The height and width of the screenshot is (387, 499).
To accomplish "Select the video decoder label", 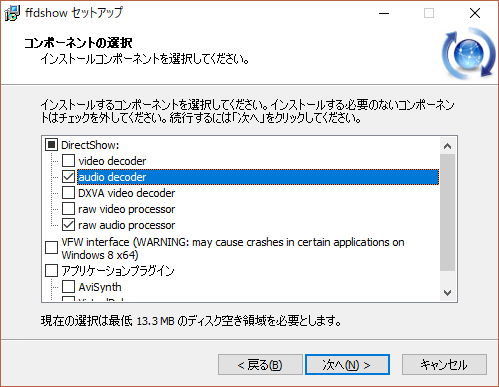I will pos(112,161).
